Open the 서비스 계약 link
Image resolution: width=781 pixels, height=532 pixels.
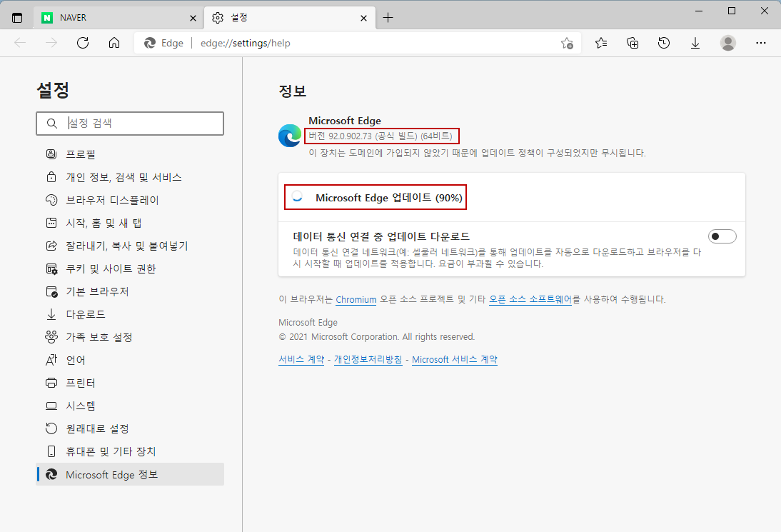tap(301, 360)
